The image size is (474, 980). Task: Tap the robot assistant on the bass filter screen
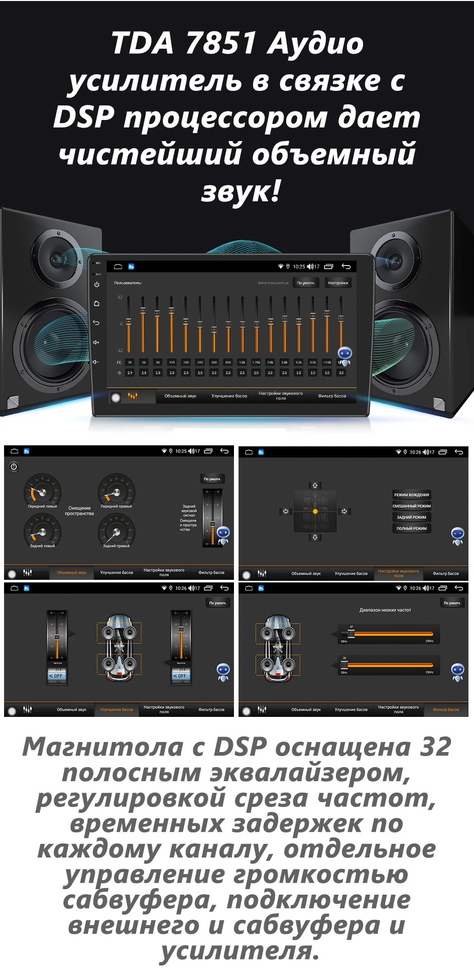(x=457, y=672)
